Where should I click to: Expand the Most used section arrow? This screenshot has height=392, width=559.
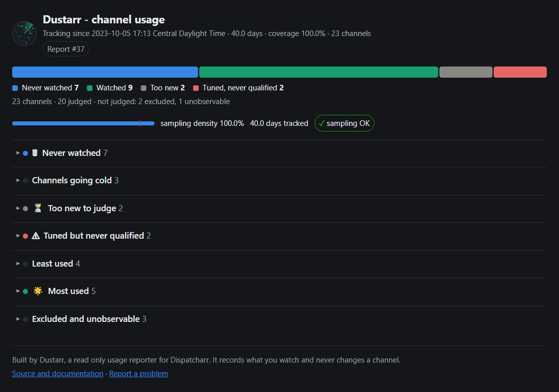18,291
